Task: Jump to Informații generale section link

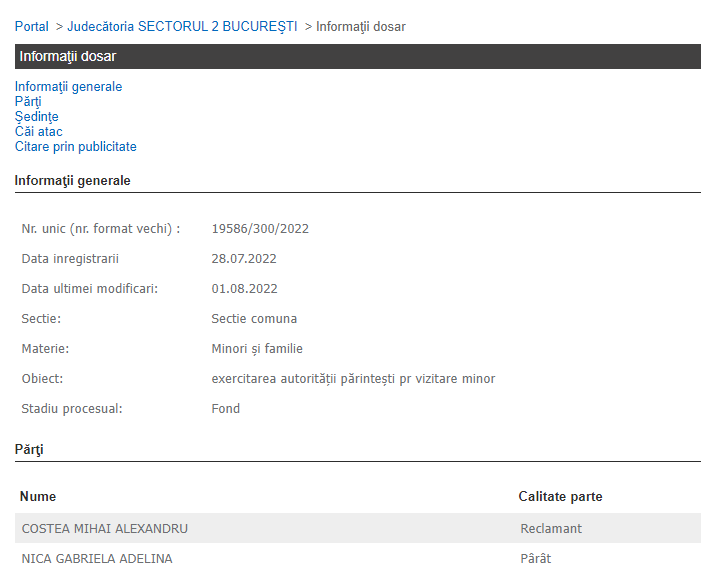Action: click(x=68, y=87)
